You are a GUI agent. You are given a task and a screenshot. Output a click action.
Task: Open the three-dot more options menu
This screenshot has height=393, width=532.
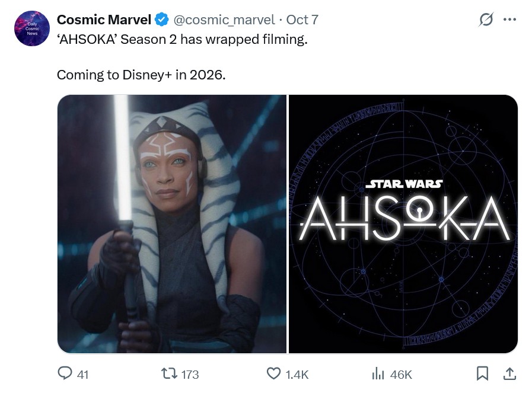(x=509, y=20)
